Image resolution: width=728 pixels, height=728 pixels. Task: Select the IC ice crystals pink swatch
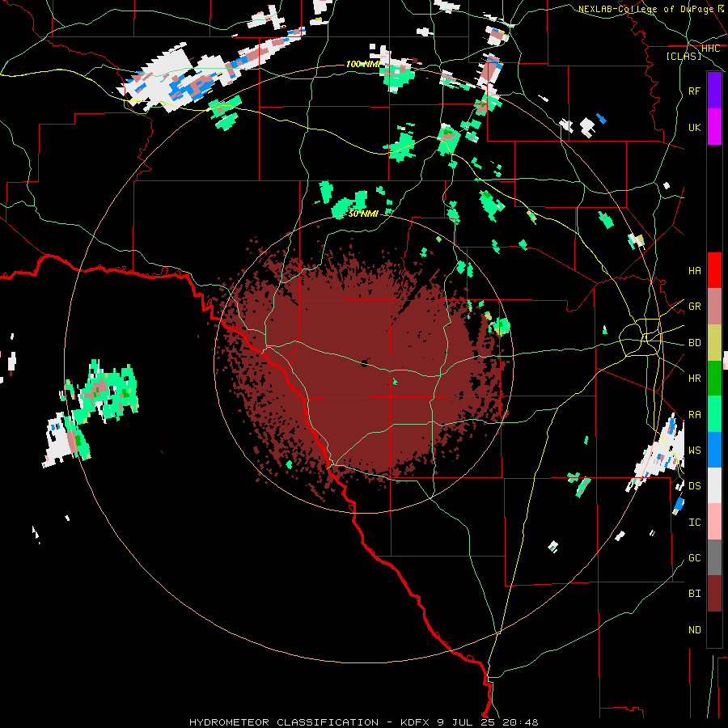714,522
